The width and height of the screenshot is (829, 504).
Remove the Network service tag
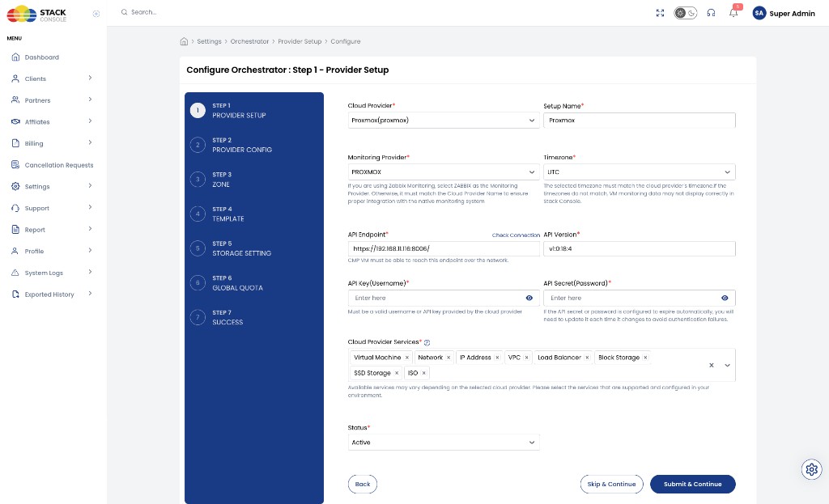pos(449,358)
